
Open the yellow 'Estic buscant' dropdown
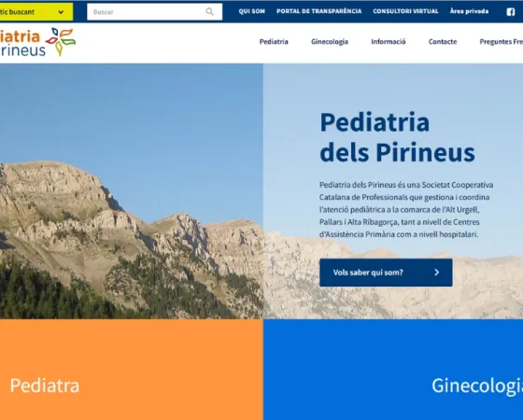pos(36,12)
